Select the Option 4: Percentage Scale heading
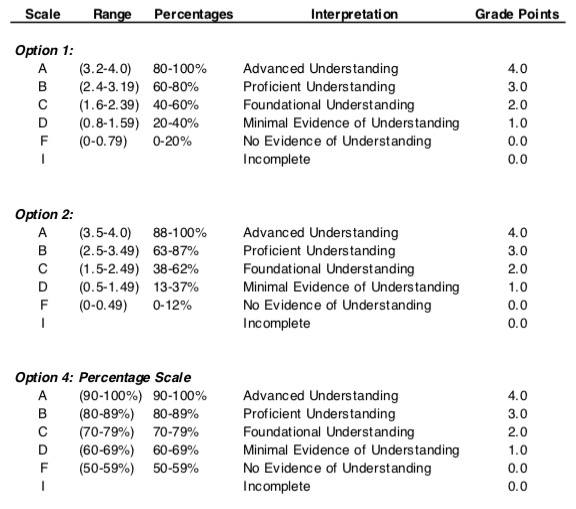The height and width of the screenshot is (509, 576). pyautogui.click(x=103, y=378)
